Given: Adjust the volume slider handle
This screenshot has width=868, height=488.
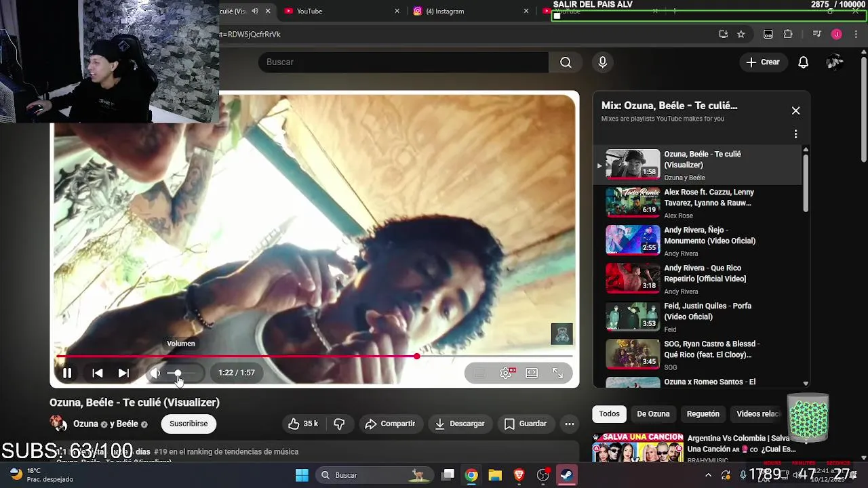Looking at the screenshot, I should click(178, 373).
